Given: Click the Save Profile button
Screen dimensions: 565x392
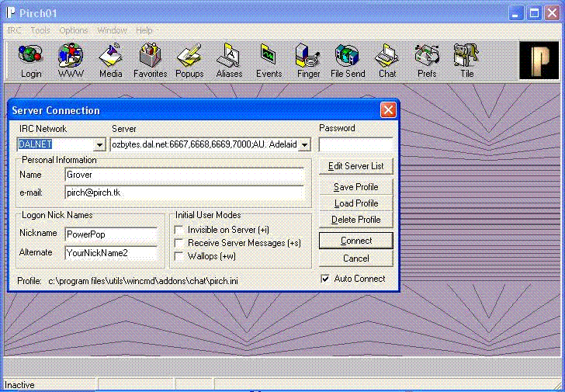Looking at the screenshot, I should [355, 187].
